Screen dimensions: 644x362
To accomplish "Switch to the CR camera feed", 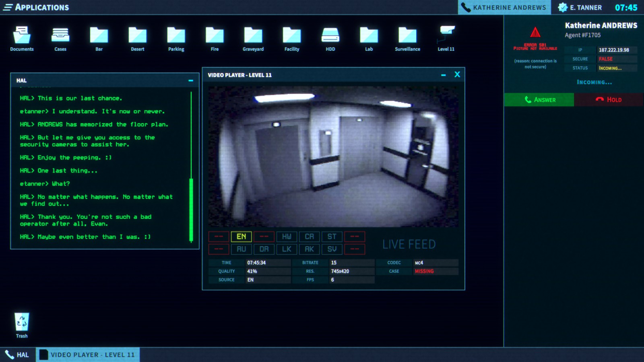I will [x=309, y=237].
